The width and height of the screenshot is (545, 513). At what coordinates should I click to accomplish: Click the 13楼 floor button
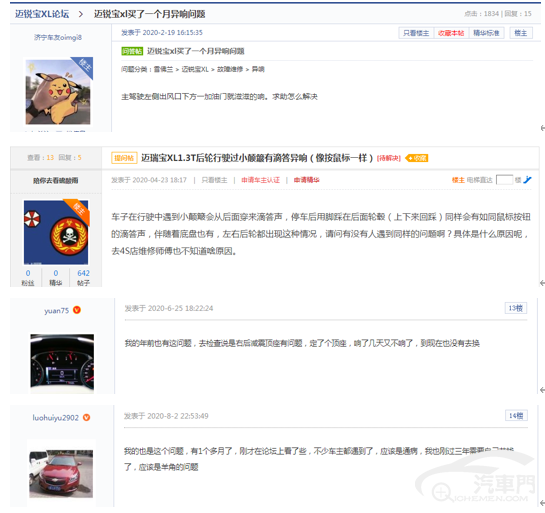pyautogui.click(x=515, y=308)
